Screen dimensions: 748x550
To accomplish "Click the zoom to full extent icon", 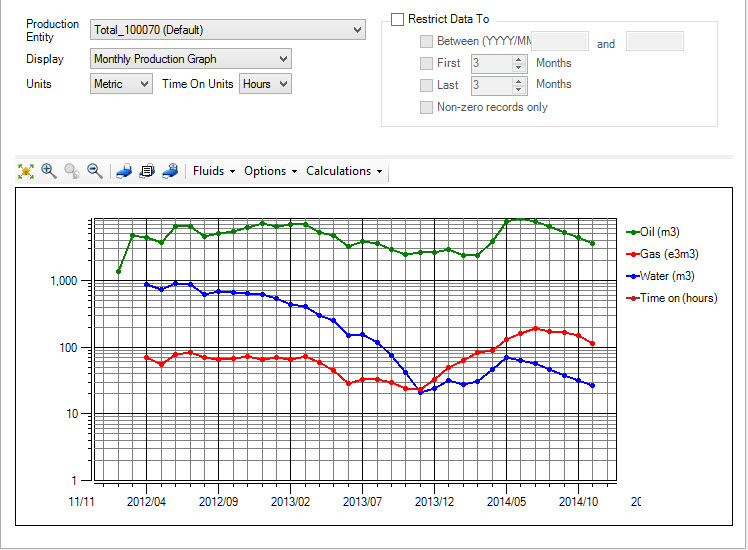I will (26, 171).
